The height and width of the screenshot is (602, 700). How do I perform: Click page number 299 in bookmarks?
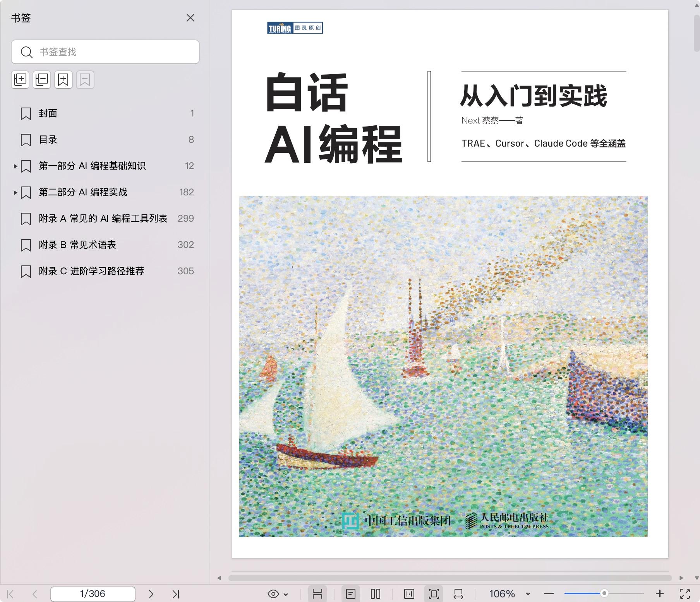[186, 219]
